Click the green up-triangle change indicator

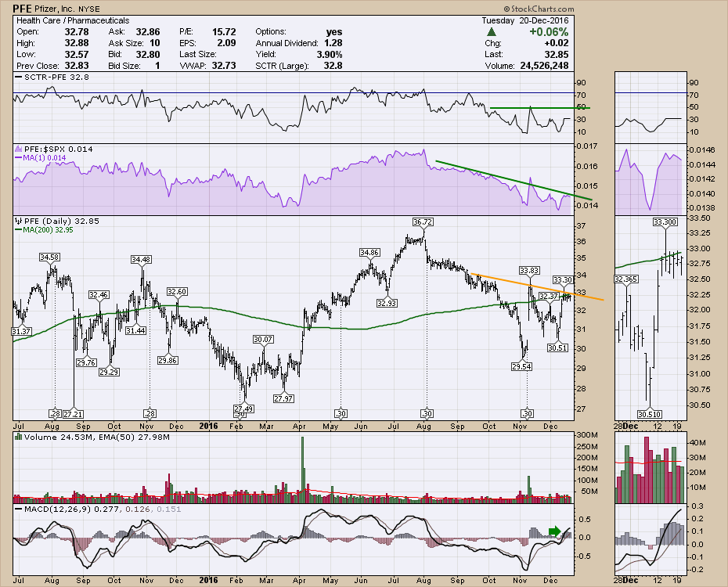(x=492, y=32)
